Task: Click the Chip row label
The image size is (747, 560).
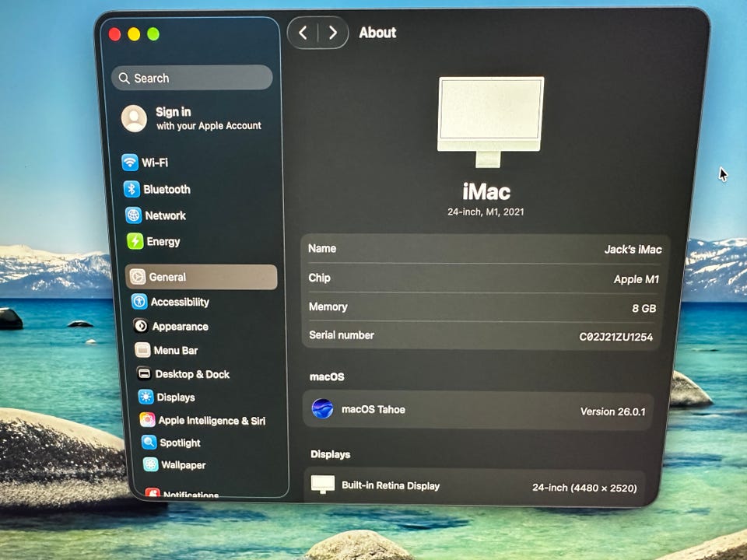Action: coord(319,278)
